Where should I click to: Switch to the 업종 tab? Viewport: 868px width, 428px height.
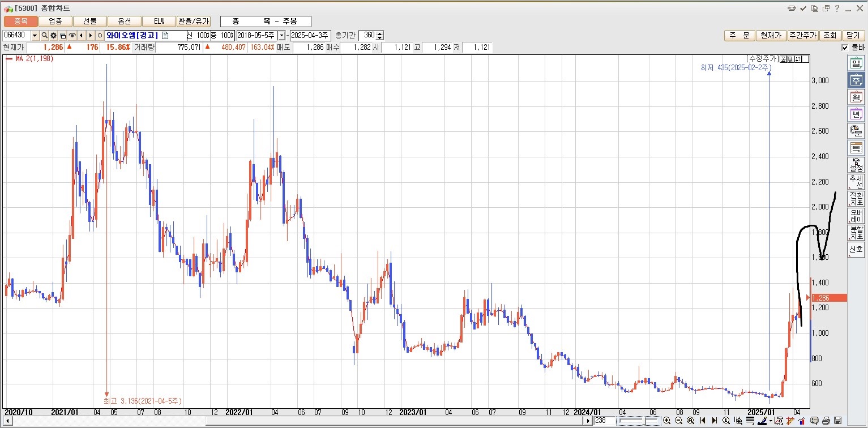point(55,21)
